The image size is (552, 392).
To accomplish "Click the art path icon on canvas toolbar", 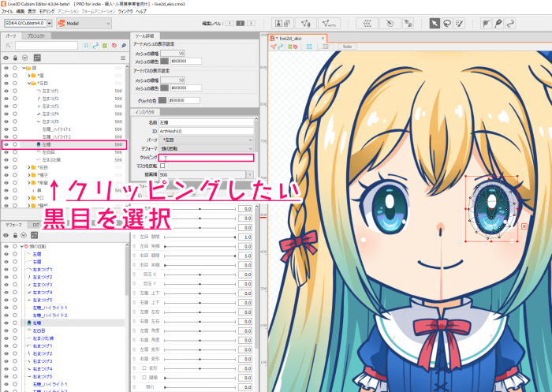I will [281, 47].
